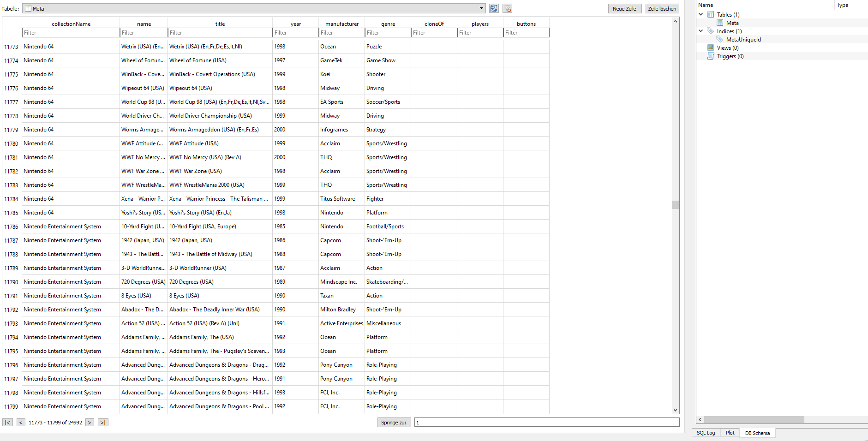Click the title cell 'Wipeout 64 (USA)'
868x441 pixels.
(x=220, y=88)
